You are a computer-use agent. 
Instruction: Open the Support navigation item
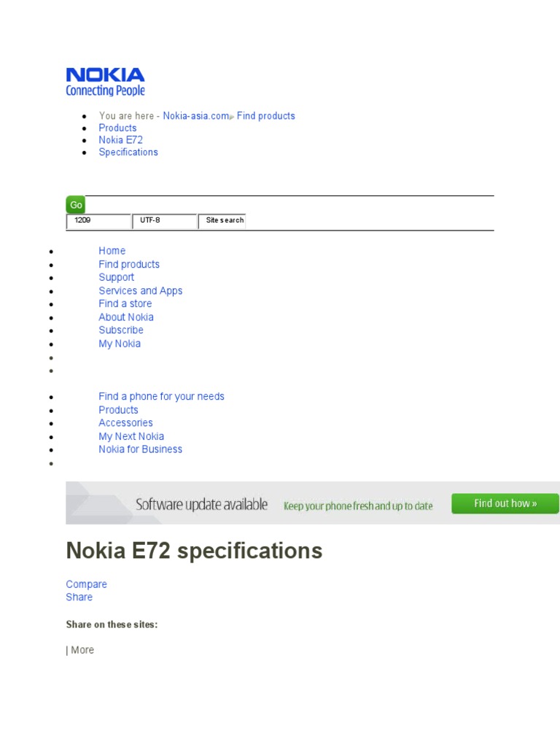tap(116, 277)
